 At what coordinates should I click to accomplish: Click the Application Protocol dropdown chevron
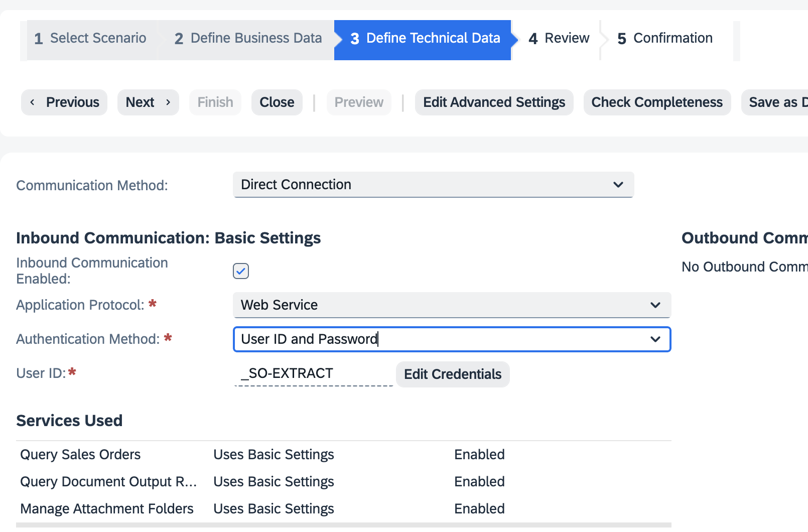[x=655, y=305]
